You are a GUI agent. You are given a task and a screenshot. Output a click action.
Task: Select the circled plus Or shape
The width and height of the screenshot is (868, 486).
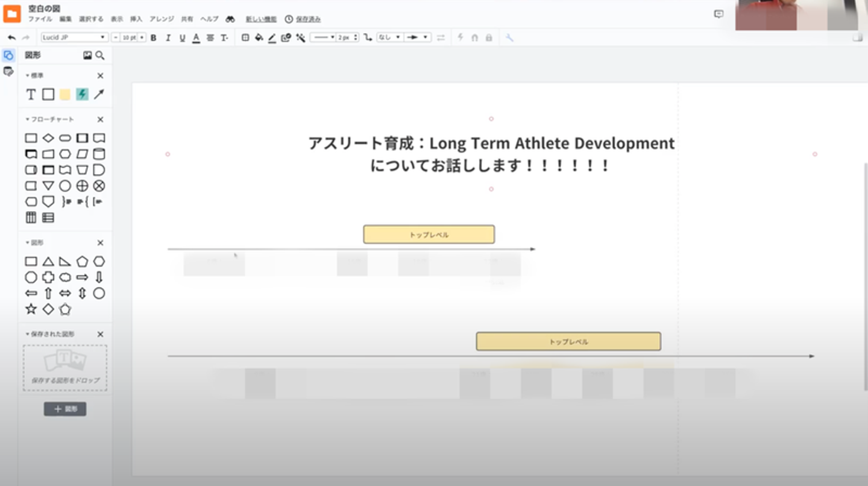(x=82, y=186)
